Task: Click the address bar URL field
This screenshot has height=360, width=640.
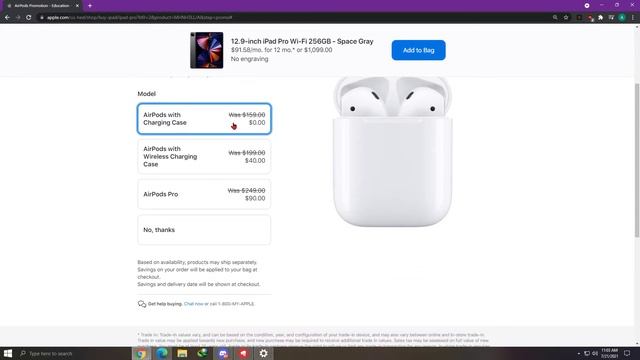Action: [294, 18]
